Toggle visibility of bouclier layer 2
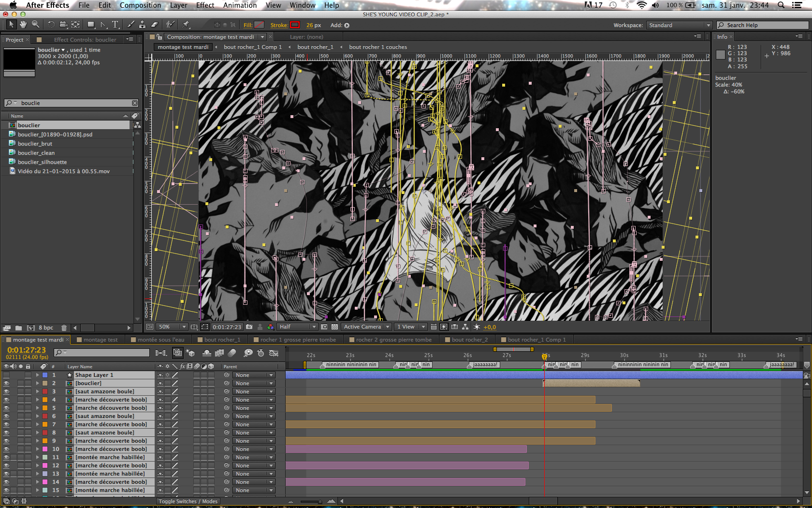 [6, 383]
